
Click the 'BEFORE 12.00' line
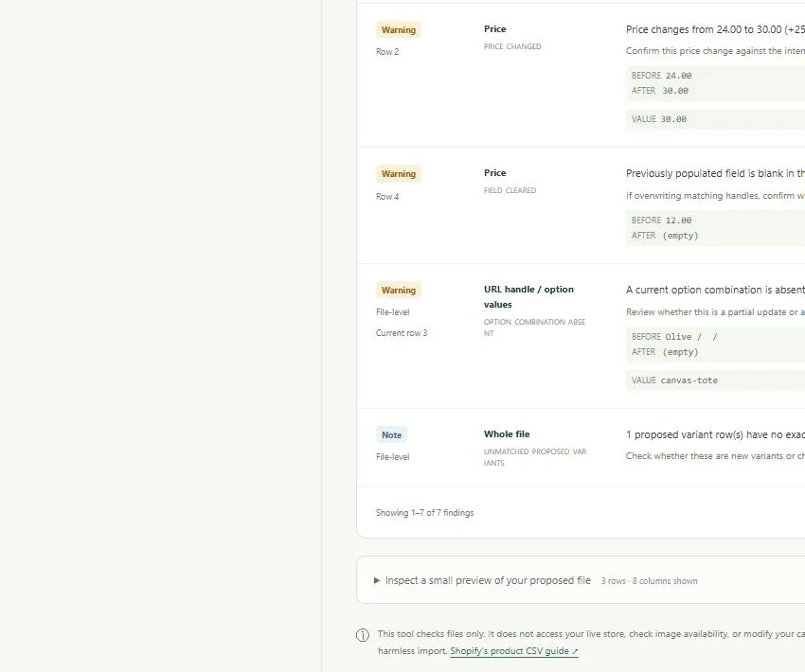661,221
